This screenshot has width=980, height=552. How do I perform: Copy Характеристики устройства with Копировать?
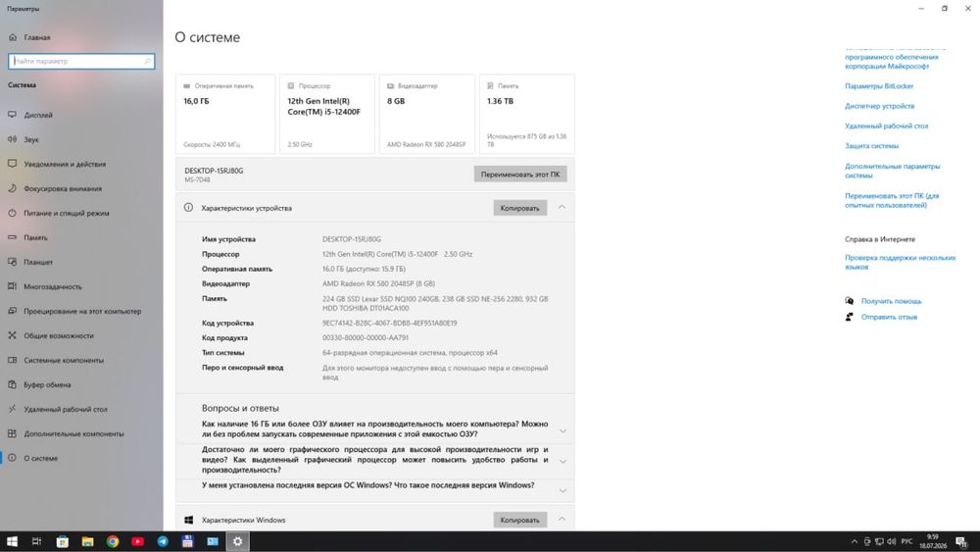point(520,208)
